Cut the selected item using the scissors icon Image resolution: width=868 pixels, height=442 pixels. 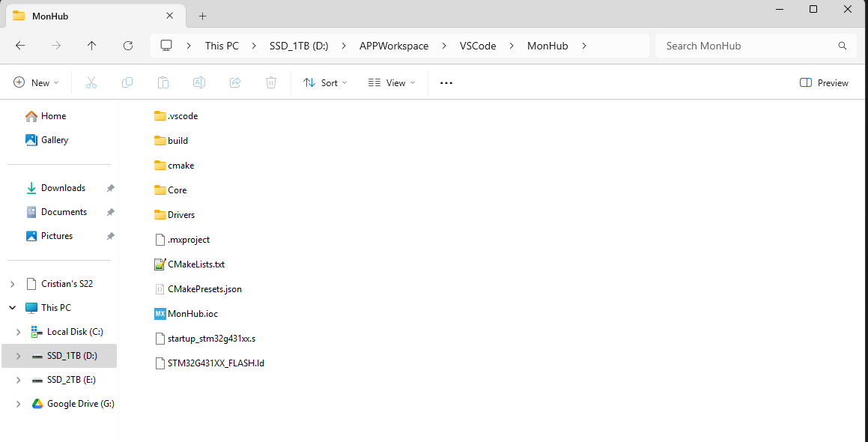(x=91, y=82)
